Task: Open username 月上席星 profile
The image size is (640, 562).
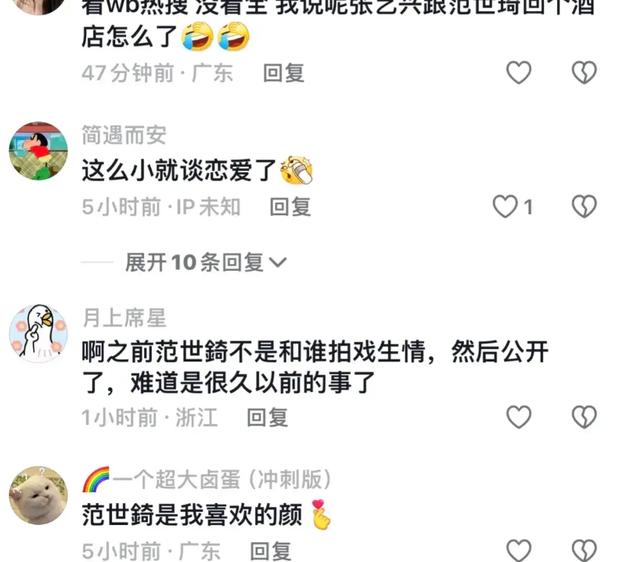Action: [x=124, y=318]
